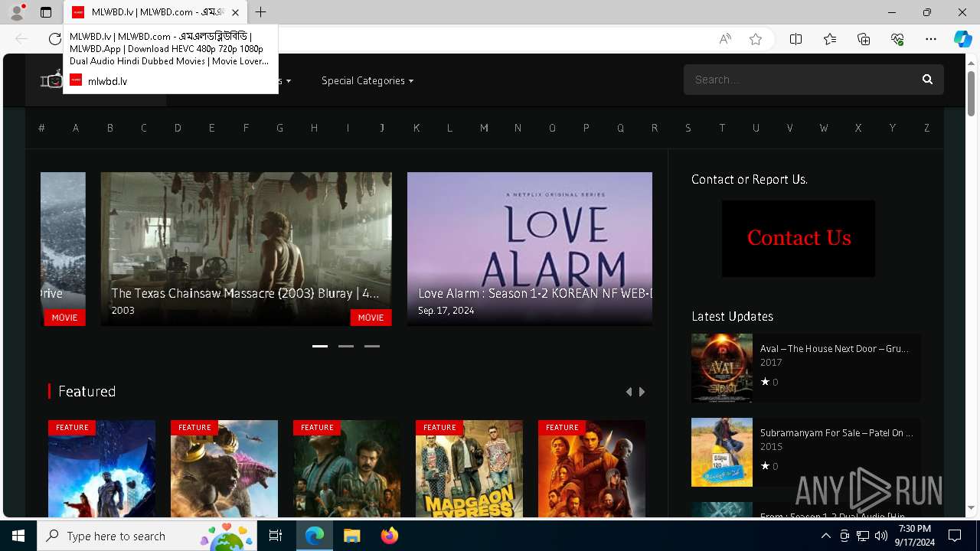980x551 pixels.
Task: Filter titles by letter C
Action: click(x=143, y=128)
